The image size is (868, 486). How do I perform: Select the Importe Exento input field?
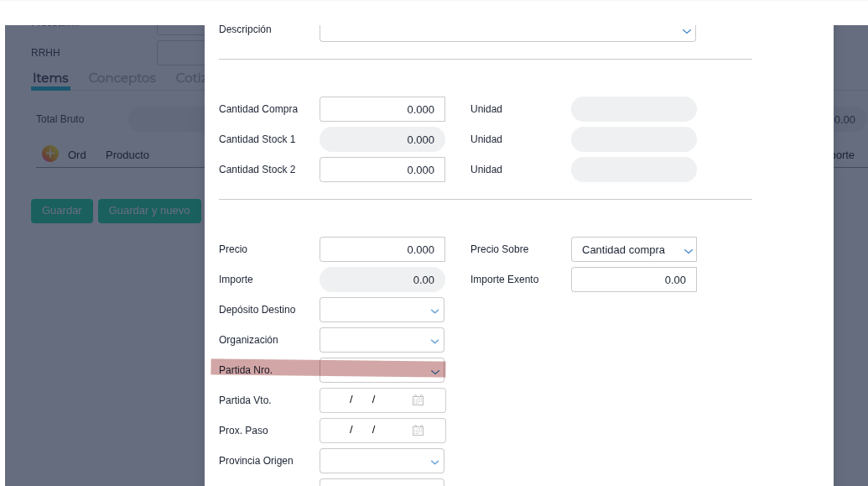coord(633,280)
